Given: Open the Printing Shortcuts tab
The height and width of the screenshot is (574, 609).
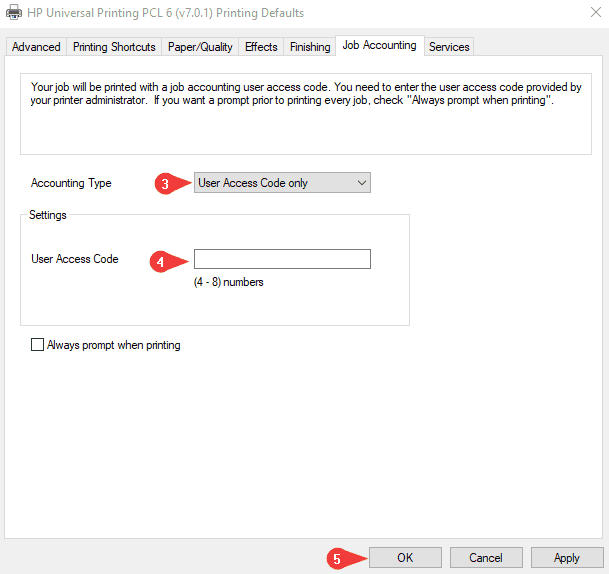Looking at the screenshot, I should click(x=114, y=47).
